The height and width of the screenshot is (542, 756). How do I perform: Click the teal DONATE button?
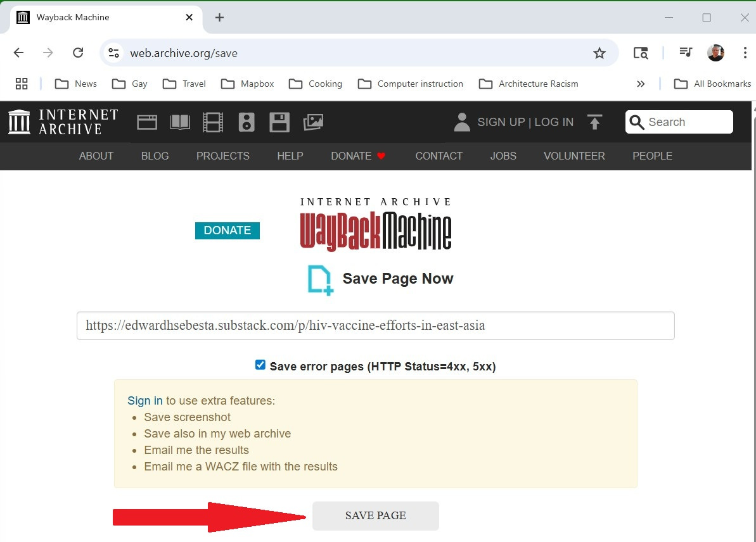point(227,230)
